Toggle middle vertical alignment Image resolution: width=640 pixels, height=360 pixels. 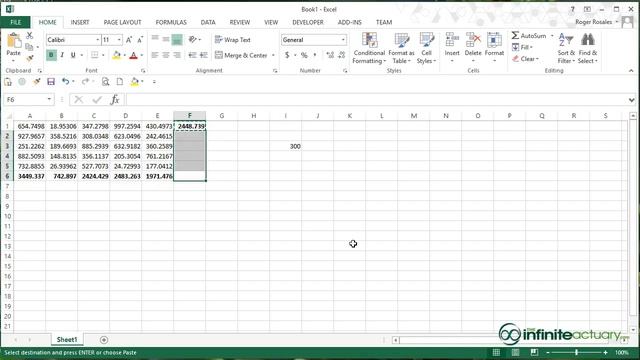pos(166,40)
